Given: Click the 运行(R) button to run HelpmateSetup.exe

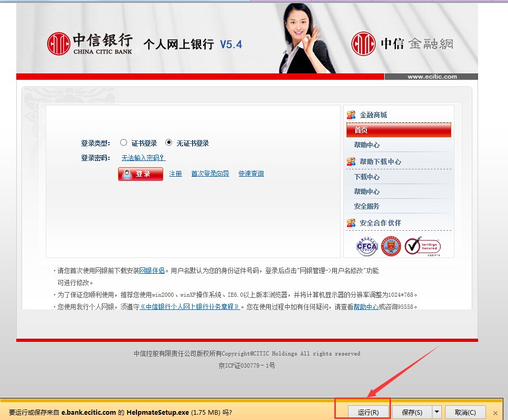Looking at the screenshot, I should [368, 412].
